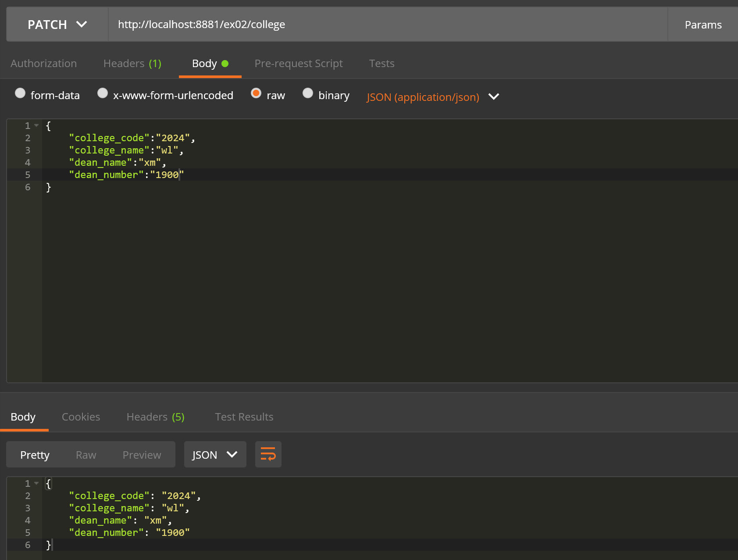Select the form-data radio button
Image resolution: width=738 pixels, height=560 pixels.
[x=20, y=93]
